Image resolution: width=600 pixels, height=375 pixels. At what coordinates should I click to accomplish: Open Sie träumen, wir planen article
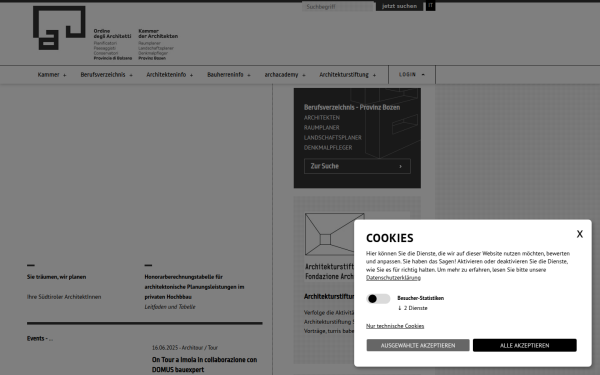pos(56,277)
